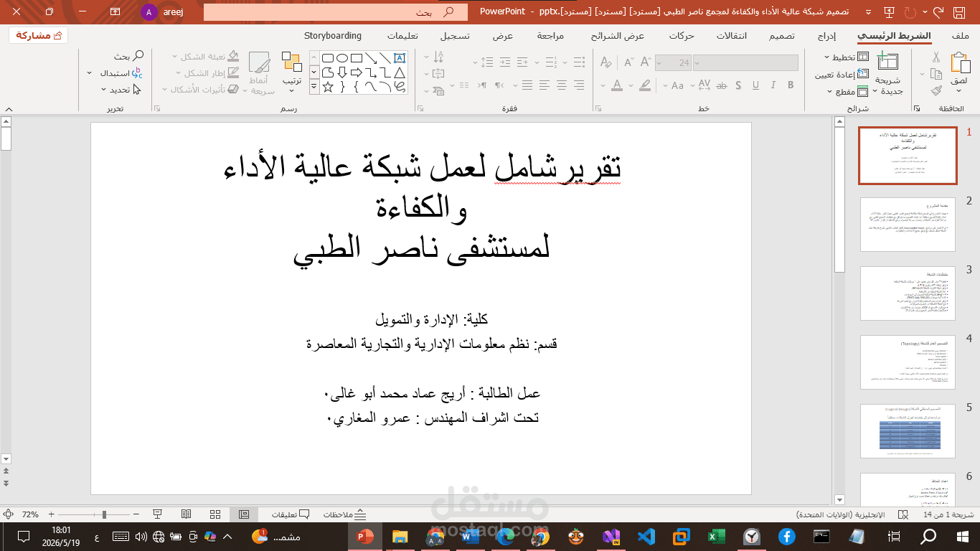This screenshot has height=551, width=980.
Task: Click the Notes (ملاحظات) status button
Action: [x=345, y=514]
